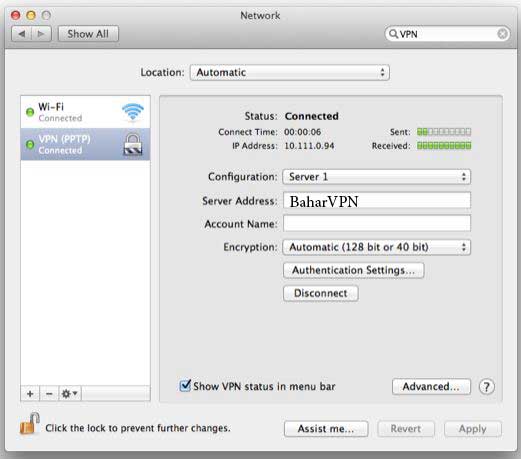This screenshot has width=521, height=459.
Task: Click the Account Name field
Action: point(377,223)
